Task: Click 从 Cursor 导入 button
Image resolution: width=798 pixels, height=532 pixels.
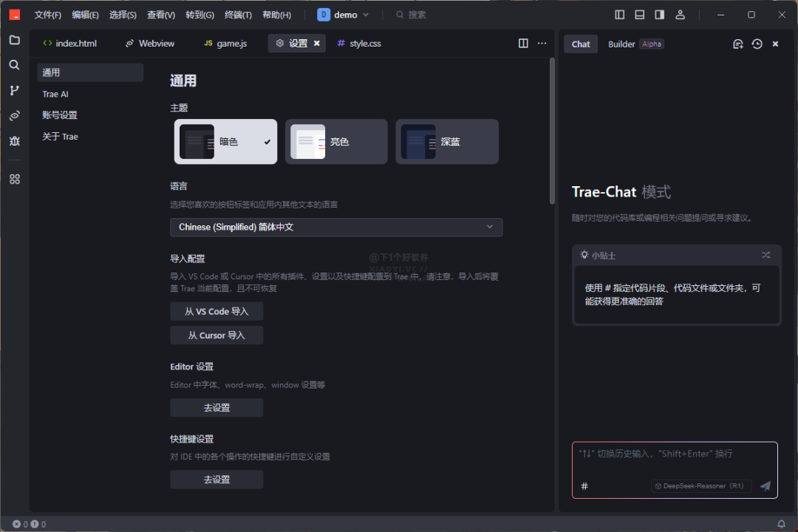Action: pos(216,335)
